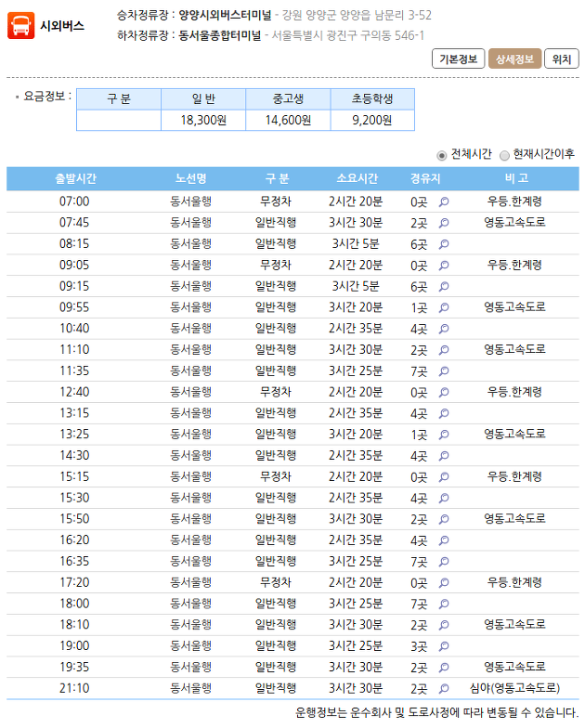Click the 출발시간 column header
Image resolution: width=585 pixels, height=728 pixels.
pyautogui.click(x=75, y=178)
